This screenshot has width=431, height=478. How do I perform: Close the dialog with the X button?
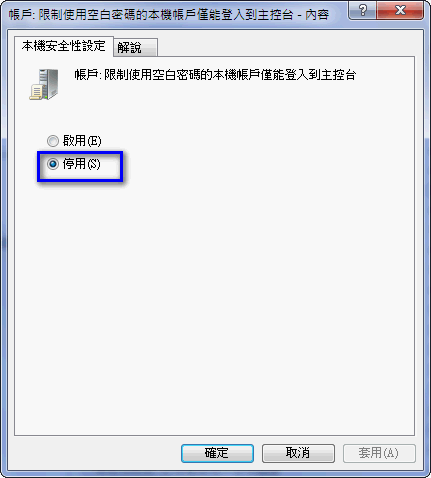[400, 10]
